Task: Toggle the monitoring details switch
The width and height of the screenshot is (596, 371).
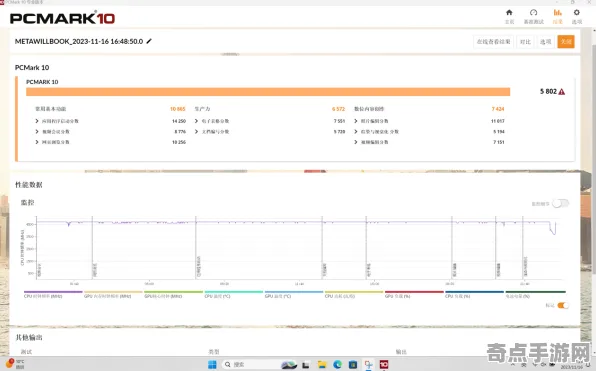Action: point(560,203)
